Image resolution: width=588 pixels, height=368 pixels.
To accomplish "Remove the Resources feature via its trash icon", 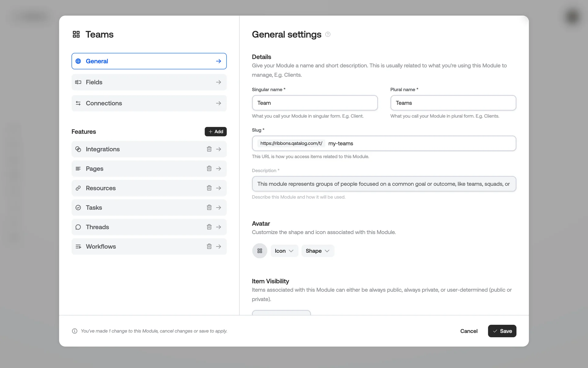I will [x=209, y=188].
